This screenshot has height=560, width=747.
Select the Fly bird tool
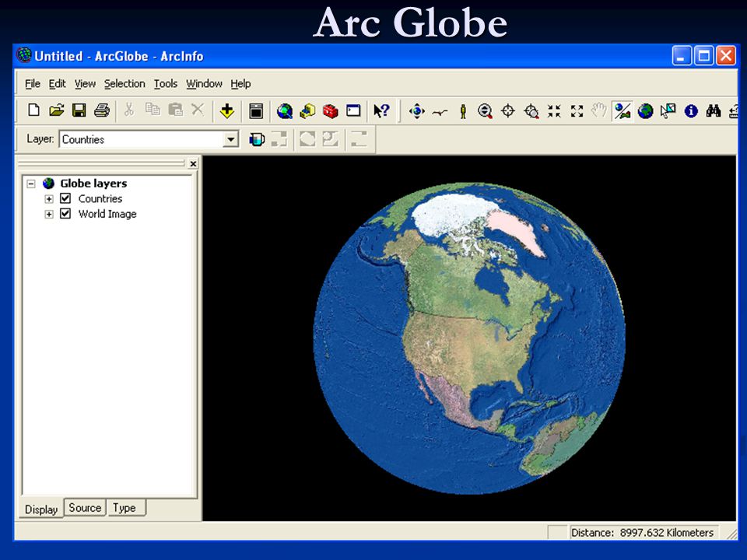tap(440, 112)
